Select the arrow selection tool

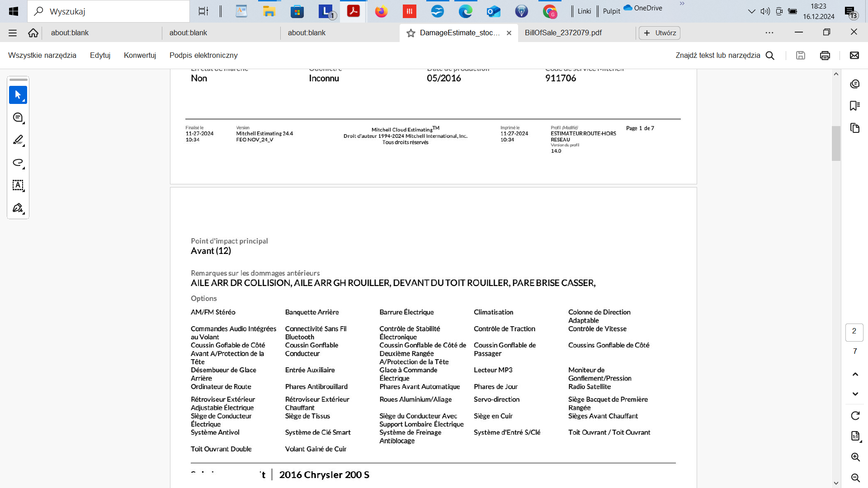click(18, 95)
